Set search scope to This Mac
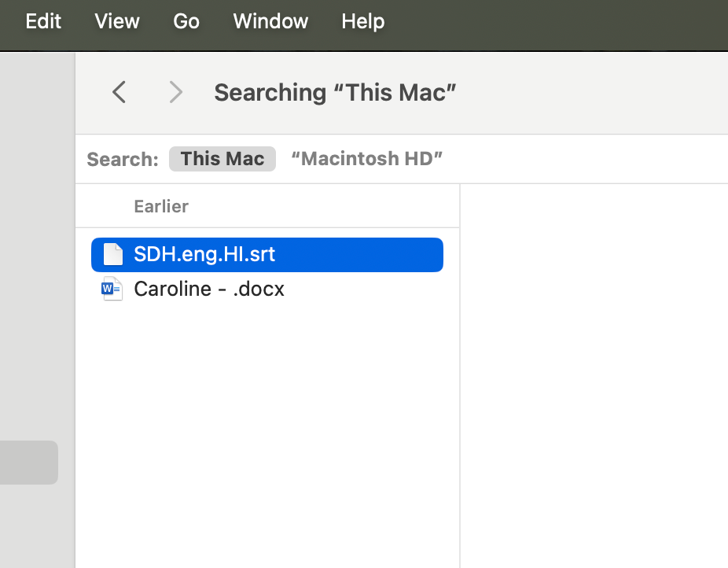This screenshot has width=728, height=568. [222, 159]
